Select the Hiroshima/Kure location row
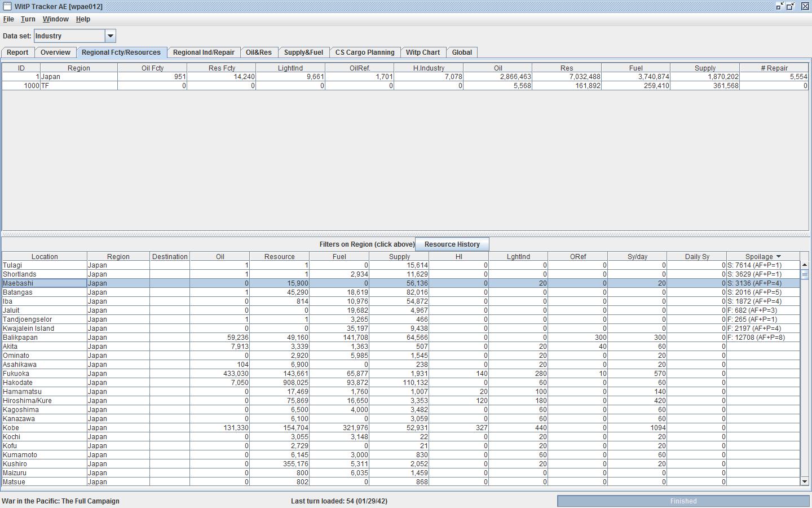 [x=401, y=401]
